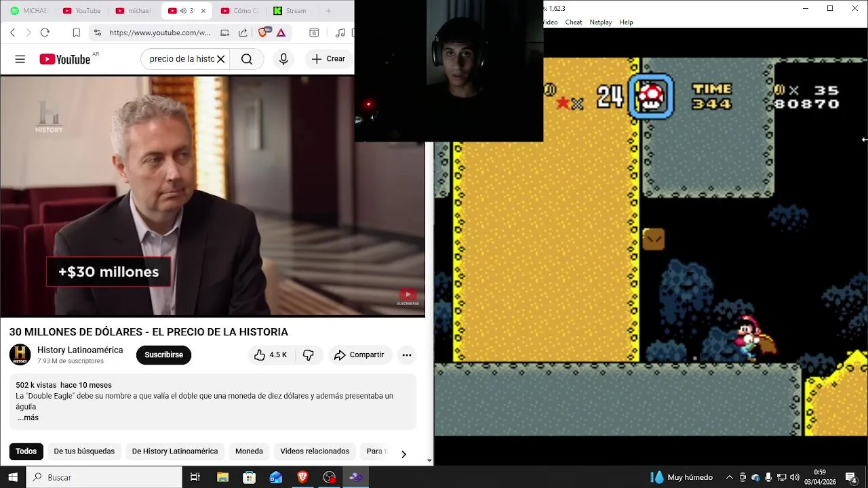Go forward in the browser
Image resolution: width=868 pixels, height=488 pixels.
(28, 33)
